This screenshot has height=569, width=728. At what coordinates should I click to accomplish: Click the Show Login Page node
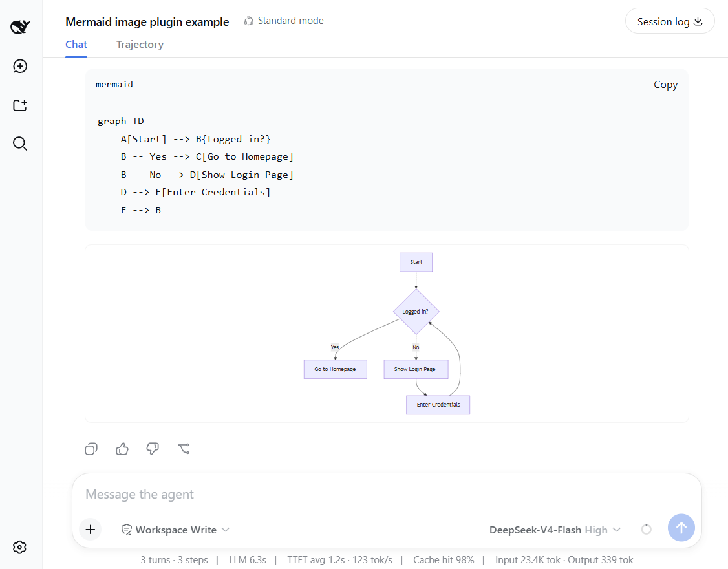(x=416, y=369)
